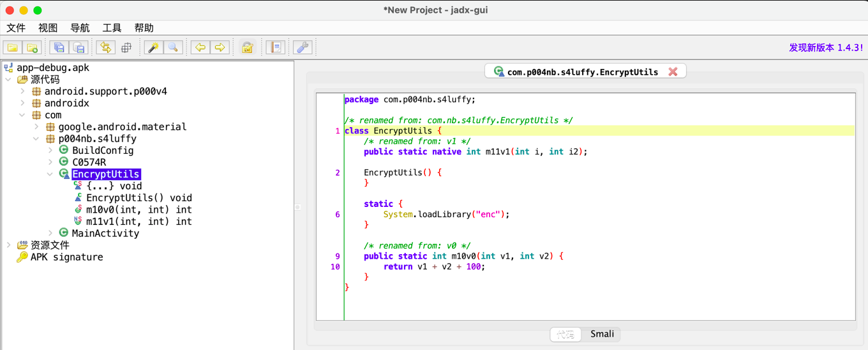
Task: Expand the C0574R class arrow
Action: (51, 162)
